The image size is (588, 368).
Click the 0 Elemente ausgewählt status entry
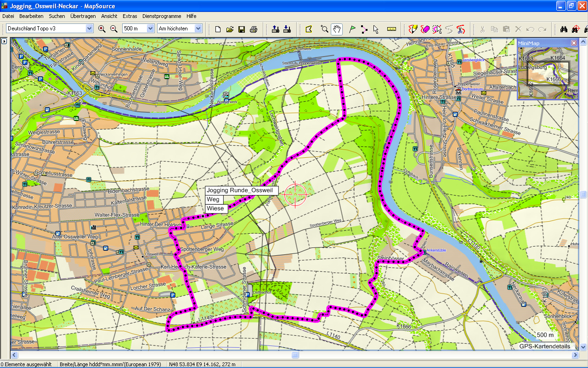26,364
